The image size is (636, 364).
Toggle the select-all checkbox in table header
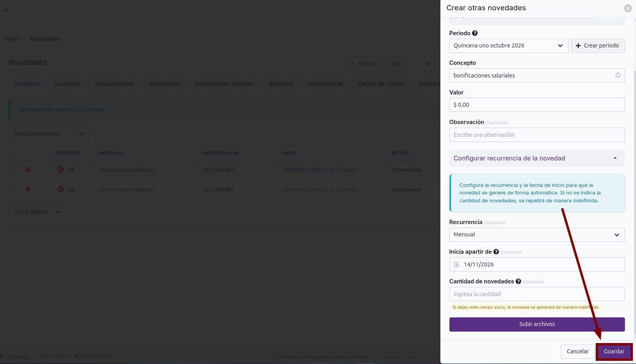coord(10,153)
